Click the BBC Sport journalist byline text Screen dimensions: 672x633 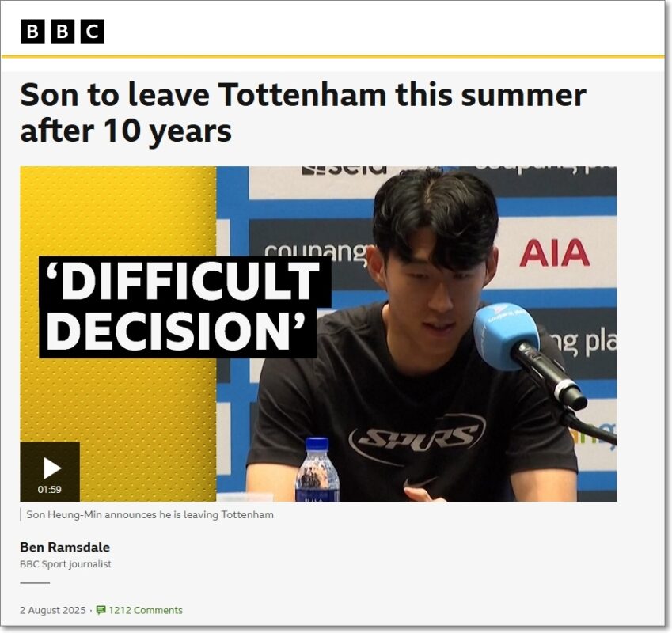[66, 564]
